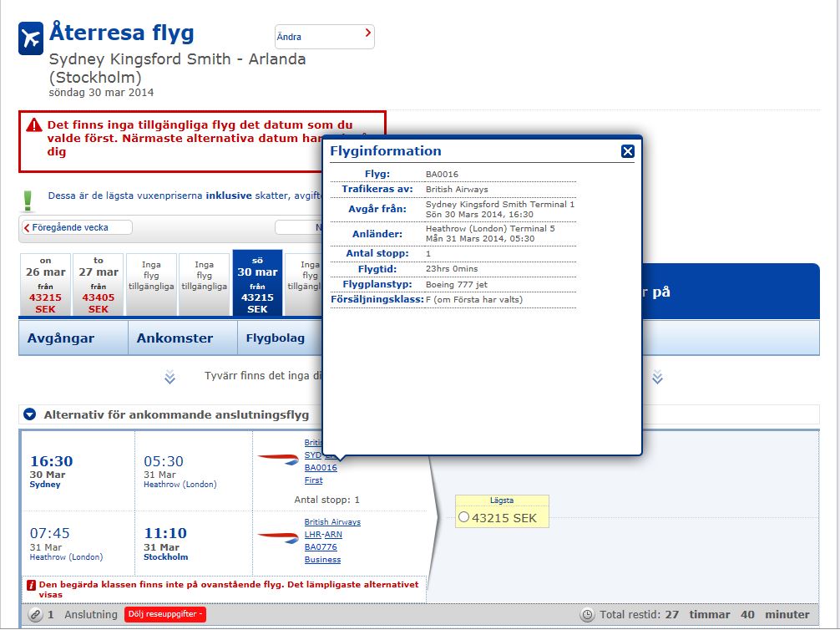Viewport: 840px width, 630px height.
Task: Click the clock icon beside Total restid
Action: point(587,615)
